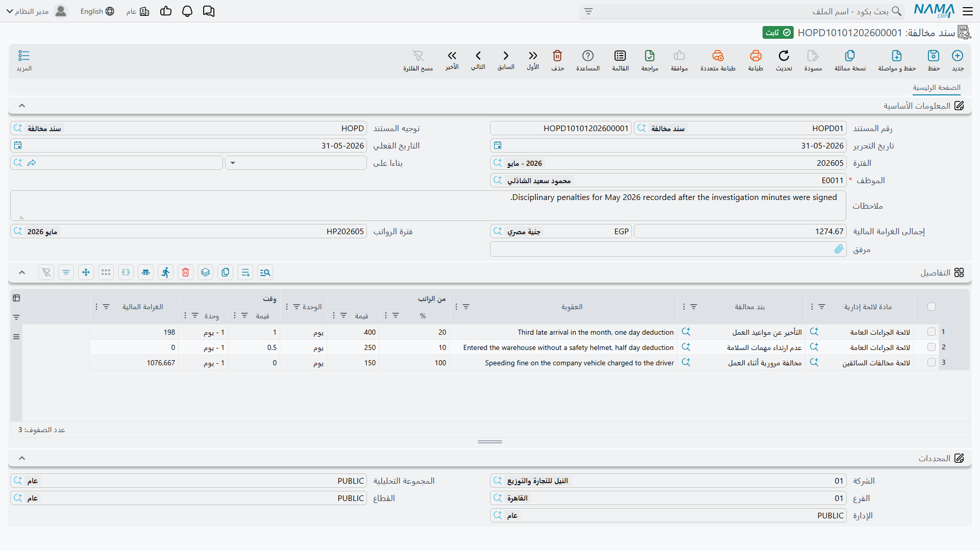Click the notifications bell icon
Viewport: 980px width, 551px height.
coord(187,11)
